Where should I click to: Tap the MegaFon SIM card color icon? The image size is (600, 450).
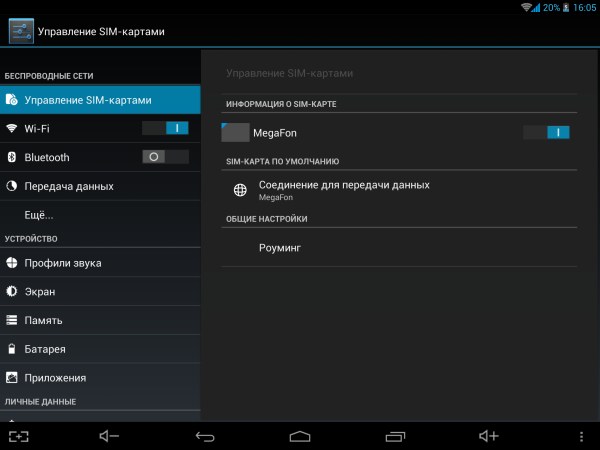tap(235, 132)
